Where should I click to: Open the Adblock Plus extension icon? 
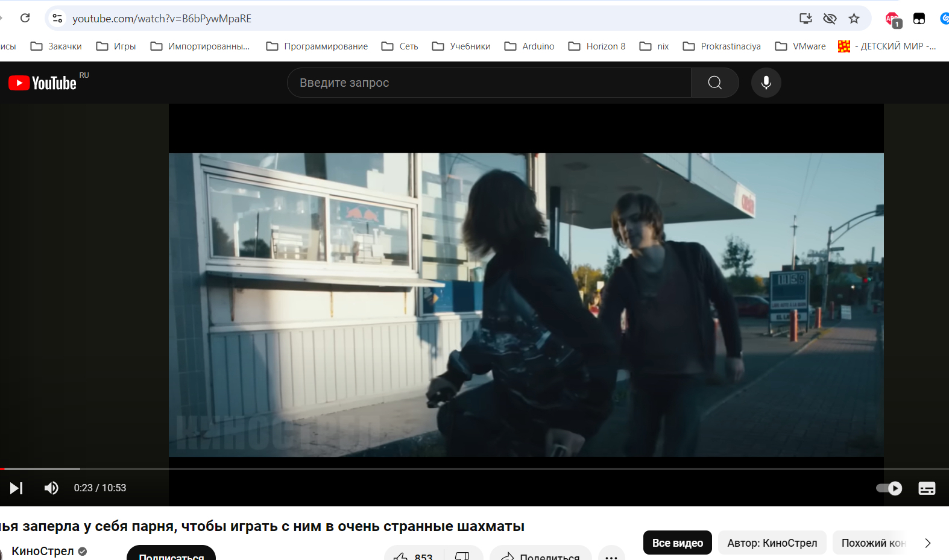click(x=892, y=19)
